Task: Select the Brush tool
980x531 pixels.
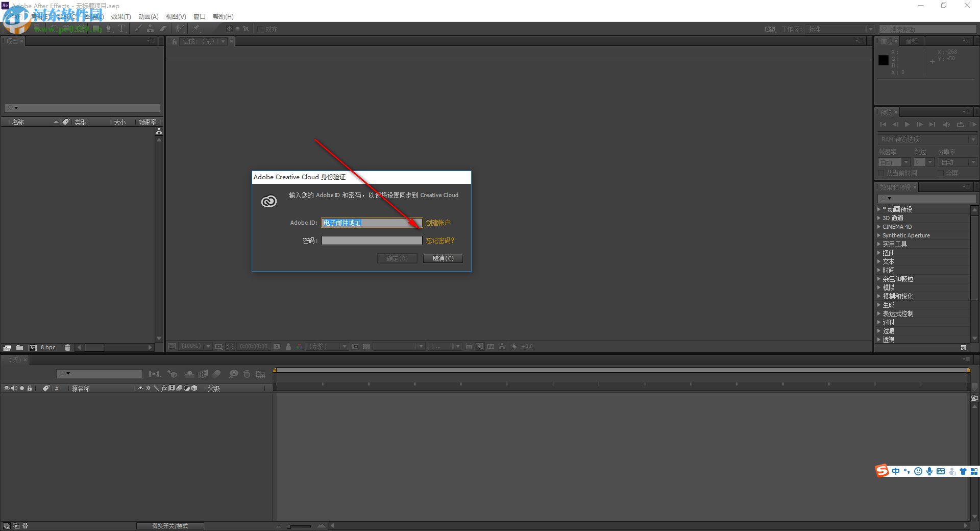Action: tap(138, 29)
